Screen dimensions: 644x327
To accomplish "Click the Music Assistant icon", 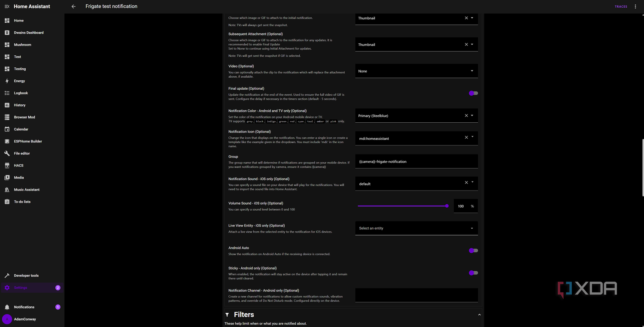I will point(7,189).
